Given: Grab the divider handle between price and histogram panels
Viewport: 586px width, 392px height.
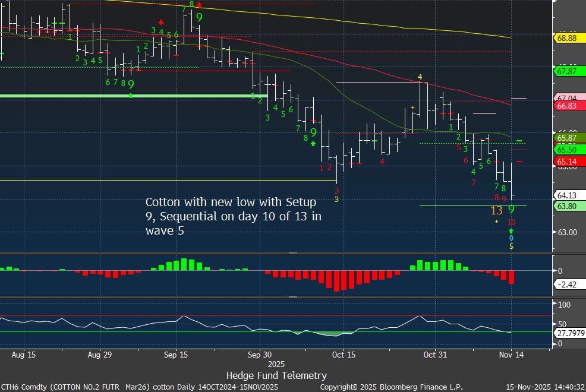Looking at the screenshot, I should pos(292,253).
